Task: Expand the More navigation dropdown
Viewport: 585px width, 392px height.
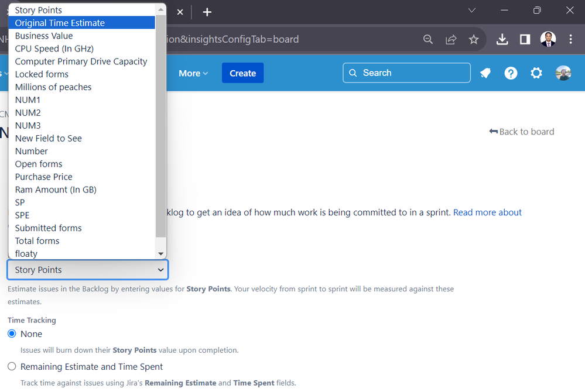Action: tap(193, 73)
